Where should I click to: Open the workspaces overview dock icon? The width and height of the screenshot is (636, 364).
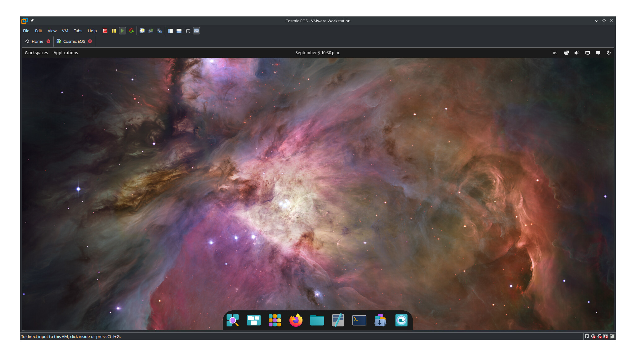pyautogui.click(x=254, y=320)
